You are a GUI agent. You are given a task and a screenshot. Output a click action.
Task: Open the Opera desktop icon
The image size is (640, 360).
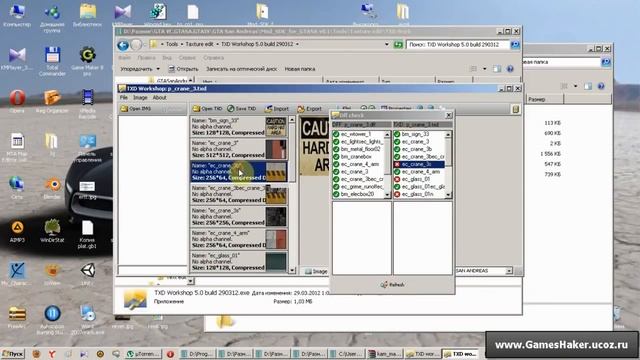(x=17, y=101)
